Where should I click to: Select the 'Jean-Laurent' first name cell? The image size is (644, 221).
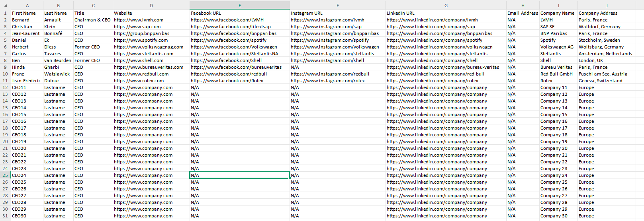coord(27,33)
